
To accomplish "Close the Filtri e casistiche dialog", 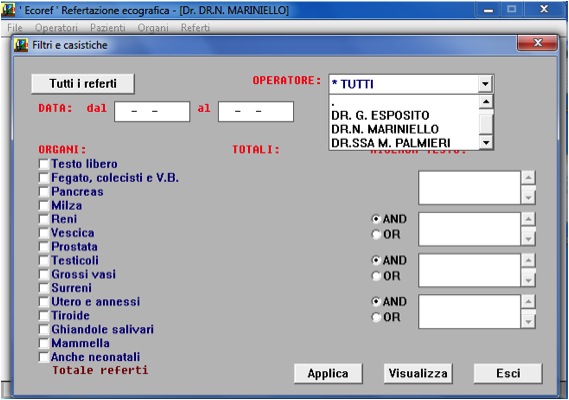I will (x=537, y=43).
